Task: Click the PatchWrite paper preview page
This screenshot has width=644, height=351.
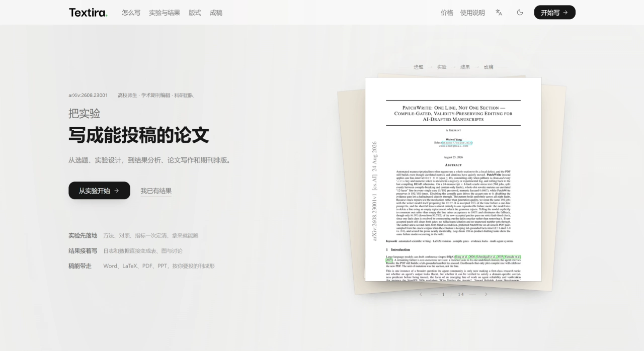Action: 453,179
